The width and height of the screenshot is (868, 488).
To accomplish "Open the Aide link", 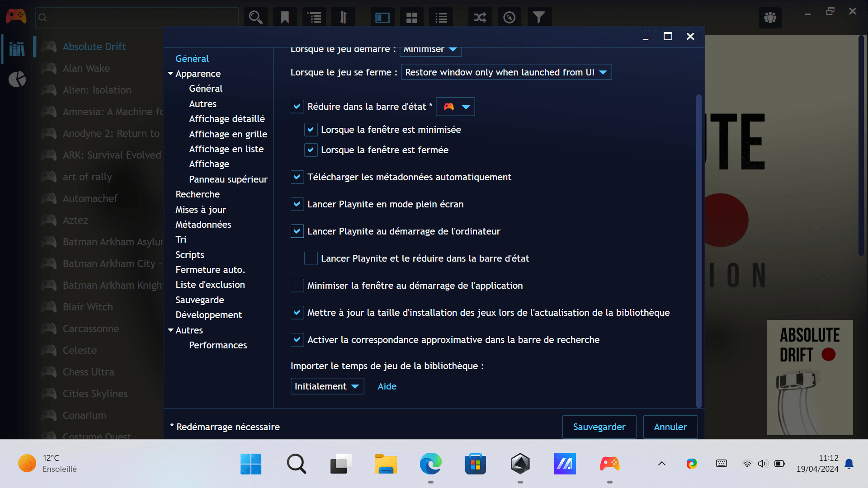I will [x=387, y=386].
